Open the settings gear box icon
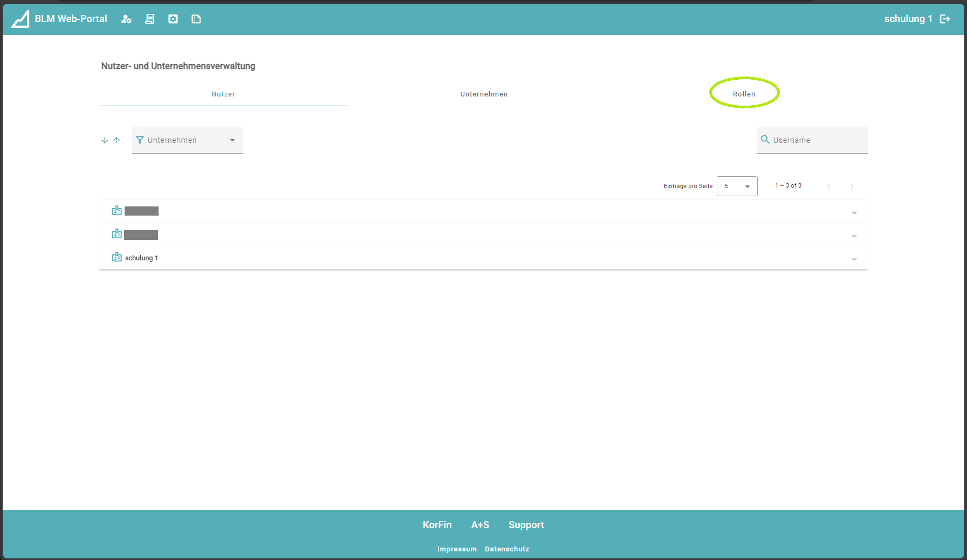Screen dimensions: 967x560 click(x=173, y=19)
